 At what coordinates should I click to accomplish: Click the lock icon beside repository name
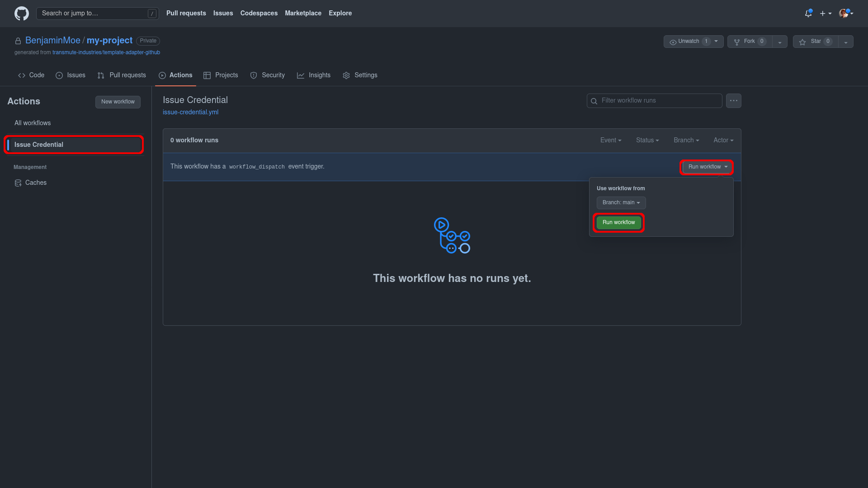tap(18, 41)
